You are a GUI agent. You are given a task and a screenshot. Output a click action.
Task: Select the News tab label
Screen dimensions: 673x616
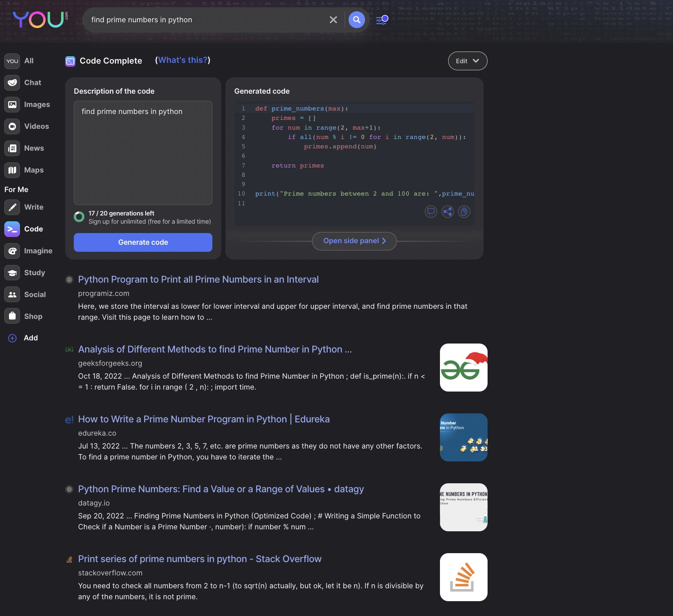pos(34,148)
